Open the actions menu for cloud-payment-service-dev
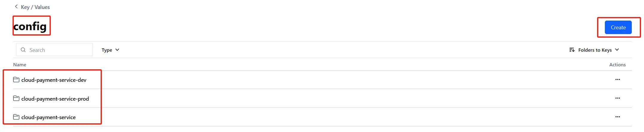This screenshot has width=644, height=132. [617, 79]
